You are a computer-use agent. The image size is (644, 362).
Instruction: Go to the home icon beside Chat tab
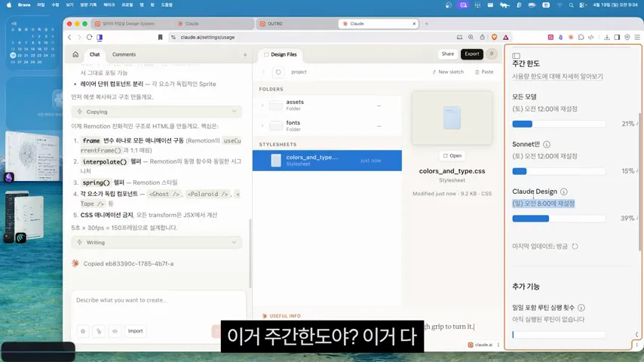[x=75, y=54]
